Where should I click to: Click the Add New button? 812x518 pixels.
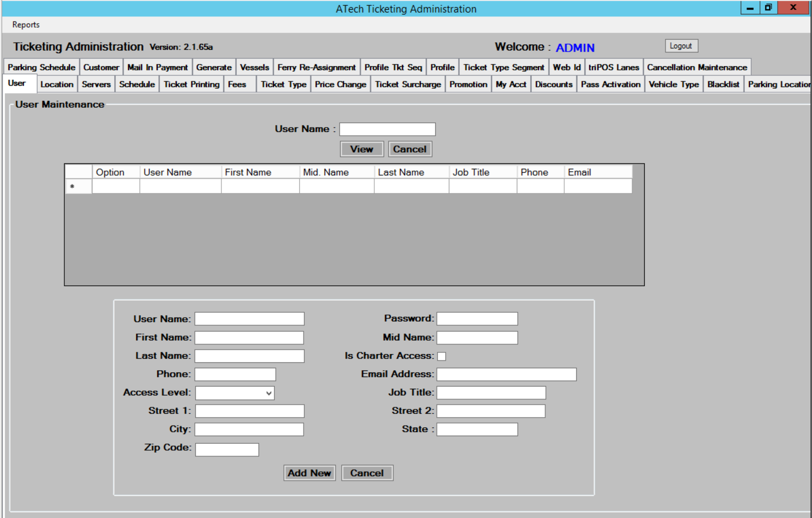[x=309, y=473]
